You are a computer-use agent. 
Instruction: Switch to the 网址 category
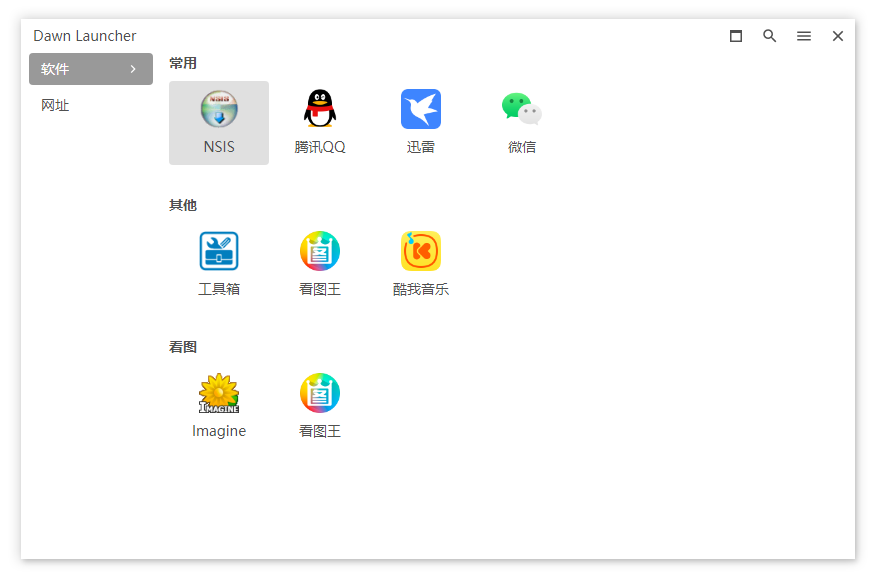pyautogui.click(x=56, y=105)
